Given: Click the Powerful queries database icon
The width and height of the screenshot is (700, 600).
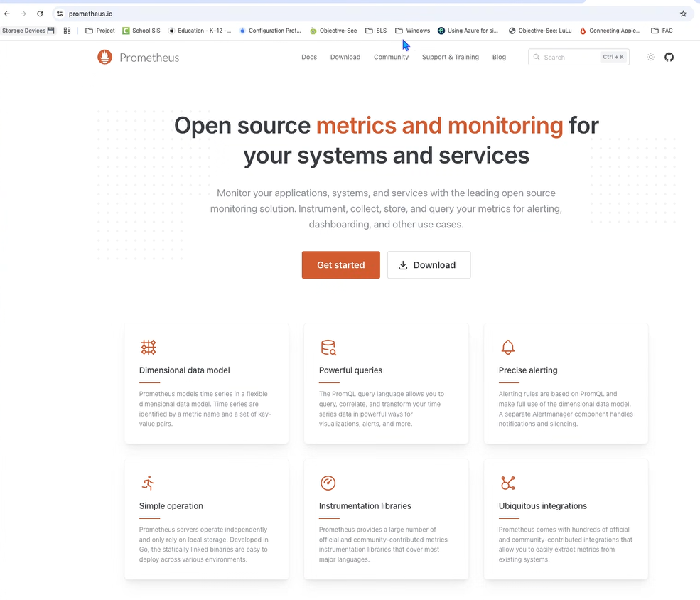Looking at the screenshot, I should pyautogui.click(x=328, y=347).
